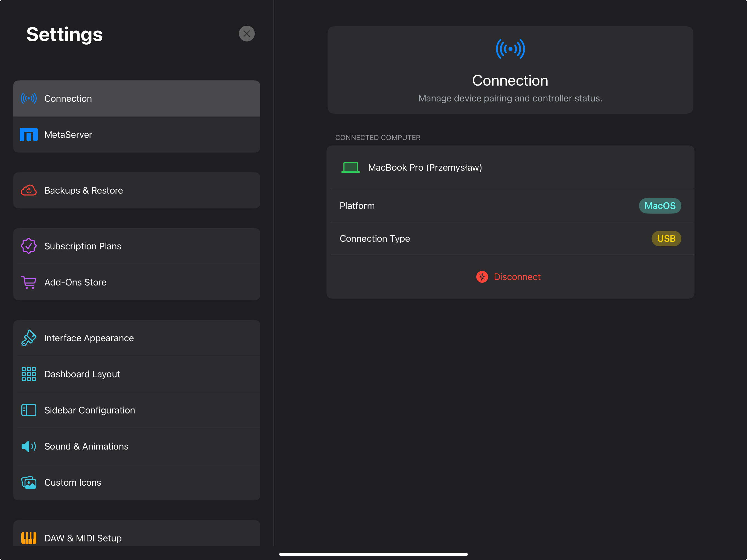747x560 pixels.
Task: Click the Connection heading in header card
Action: click(x=510, y=80)
